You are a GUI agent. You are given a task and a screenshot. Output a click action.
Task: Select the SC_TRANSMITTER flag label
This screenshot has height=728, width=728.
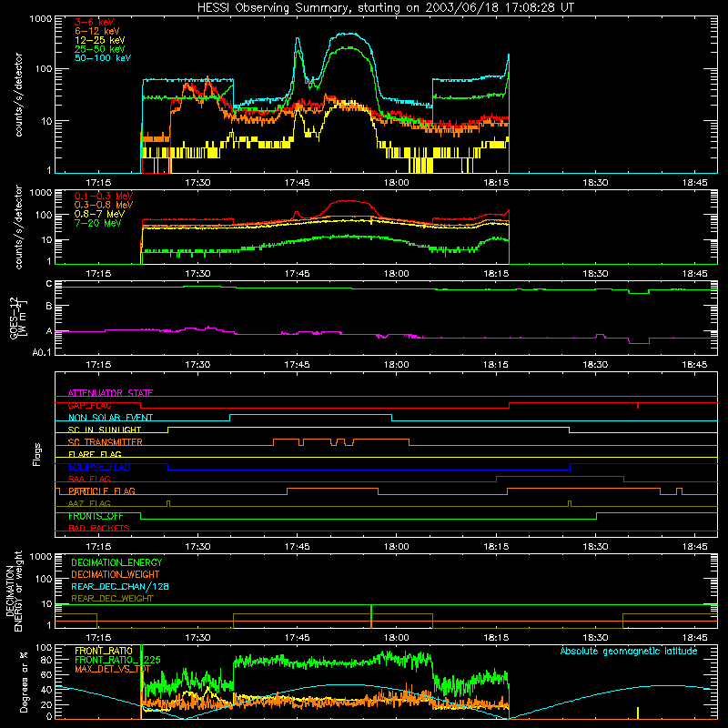(x=105, y=442)
